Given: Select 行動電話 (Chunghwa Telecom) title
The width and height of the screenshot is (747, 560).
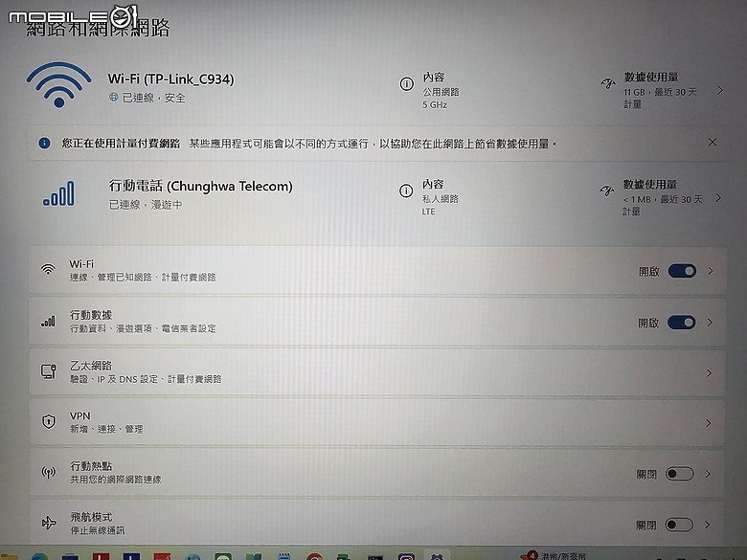Looking at the screenshot, I should tap(200, 187).
